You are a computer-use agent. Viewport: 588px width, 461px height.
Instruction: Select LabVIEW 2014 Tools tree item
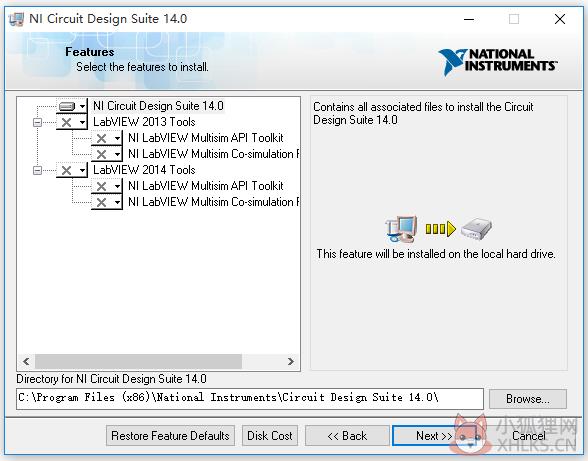tap(144, 170)
